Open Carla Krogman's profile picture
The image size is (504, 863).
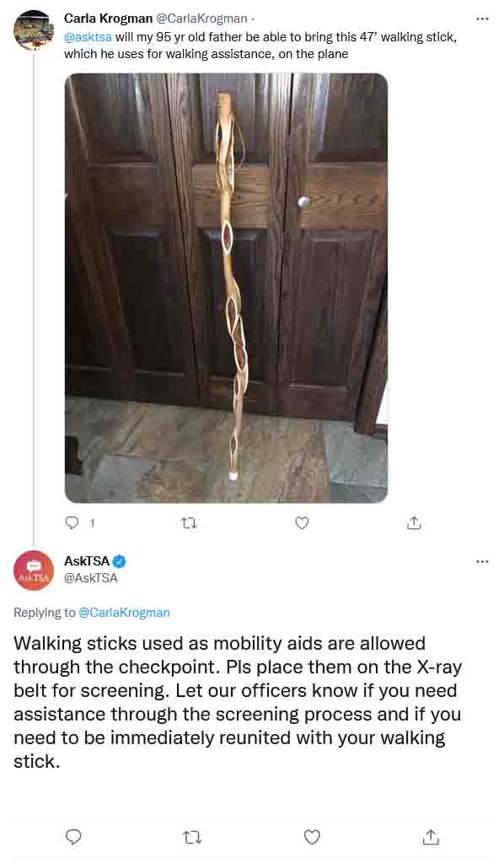(x=34, y=30)
